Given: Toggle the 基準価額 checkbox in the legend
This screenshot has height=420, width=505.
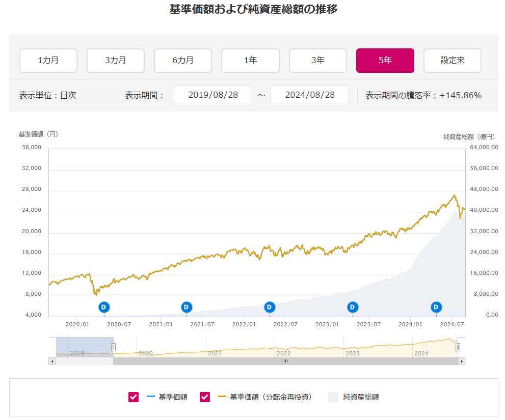Looking at the screenshot, I should (134, 397).
